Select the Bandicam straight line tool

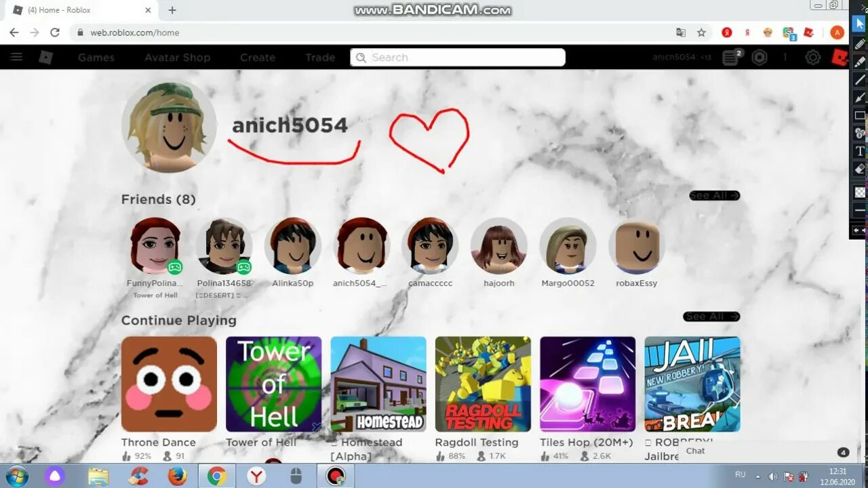click(x=859, y=79)
